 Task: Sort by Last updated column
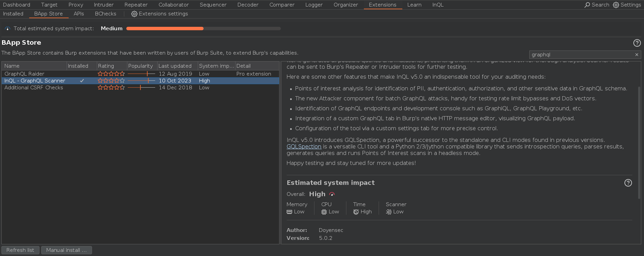[x=177, y=66]
